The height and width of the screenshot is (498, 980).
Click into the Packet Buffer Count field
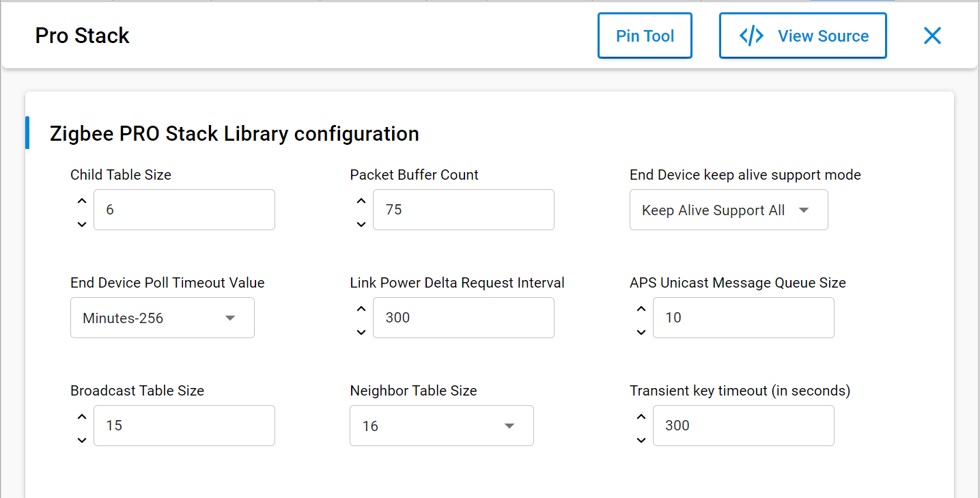coord(463,210)
